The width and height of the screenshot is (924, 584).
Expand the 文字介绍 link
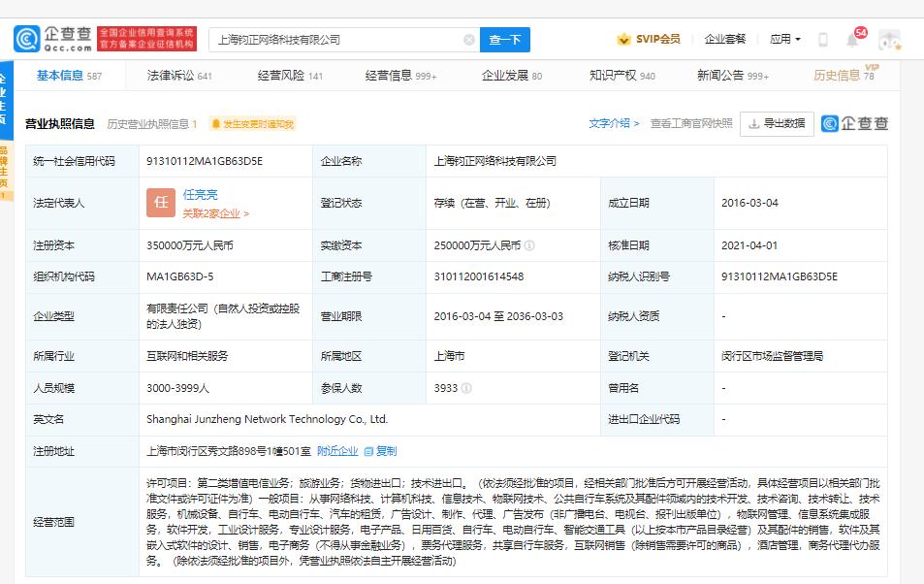(x=614, y=123)
